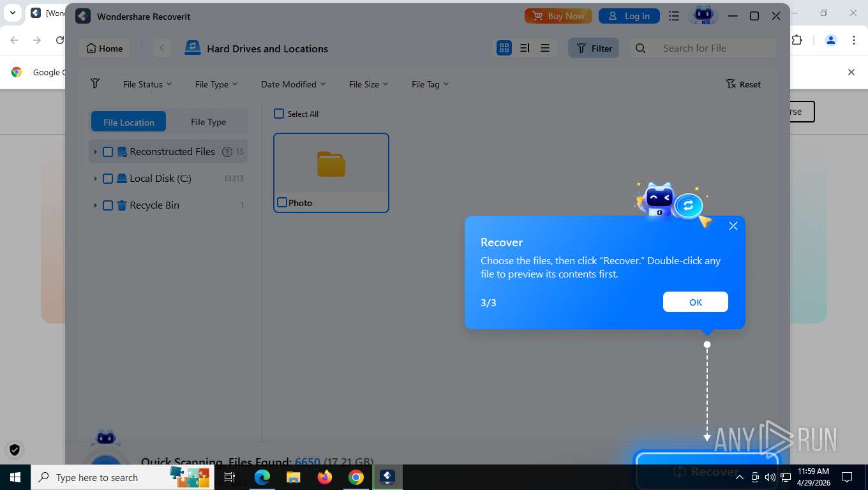Open the File Status dropdown
Viewport: 868px width, 490px height.
(x=147, y=84)
